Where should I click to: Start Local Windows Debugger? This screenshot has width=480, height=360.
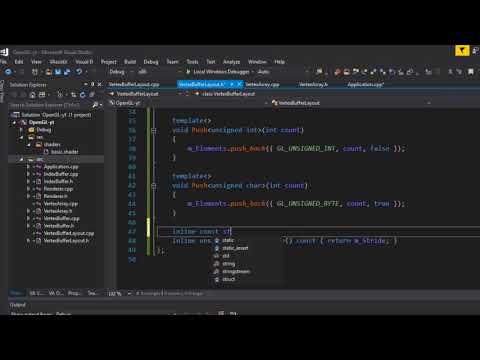point(218,72)
